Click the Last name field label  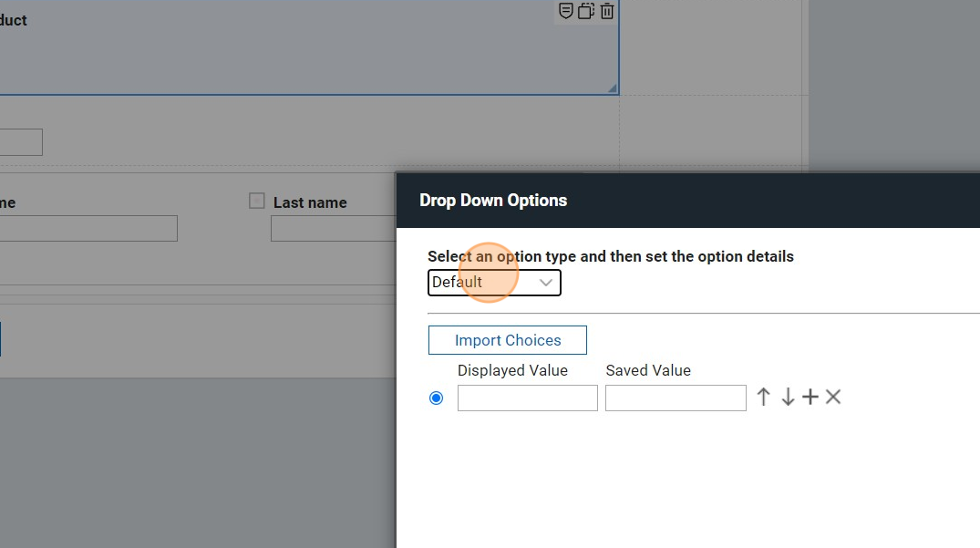pos(310,202)
